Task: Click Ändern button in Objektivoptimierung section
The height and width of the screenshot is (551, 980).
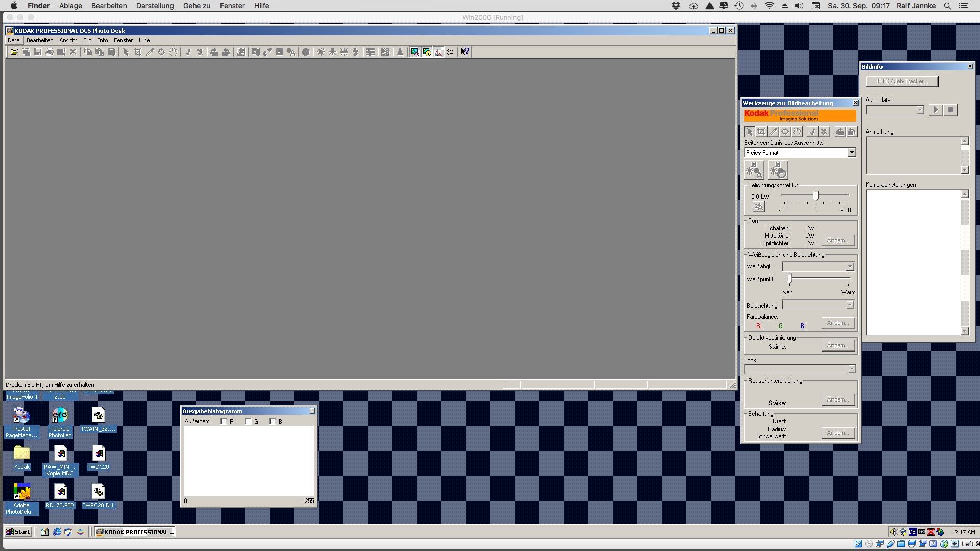Action: point(838,345)
